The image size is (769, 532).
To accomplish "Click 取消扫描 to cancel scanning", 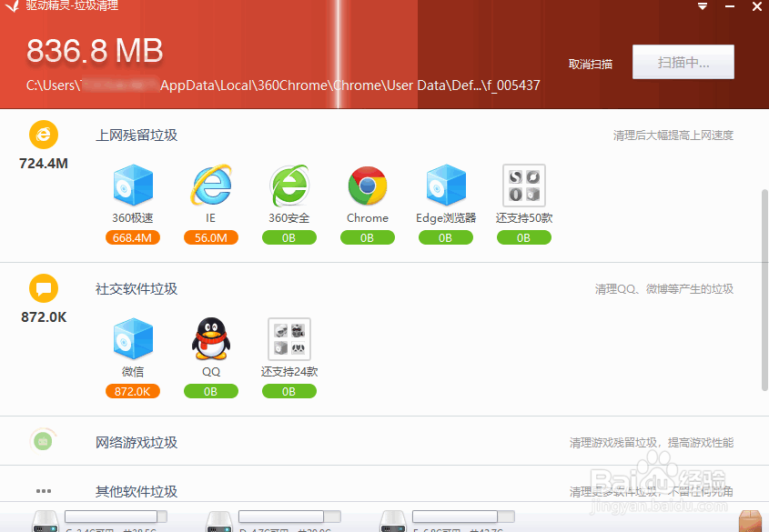I will tap(591, 65).
